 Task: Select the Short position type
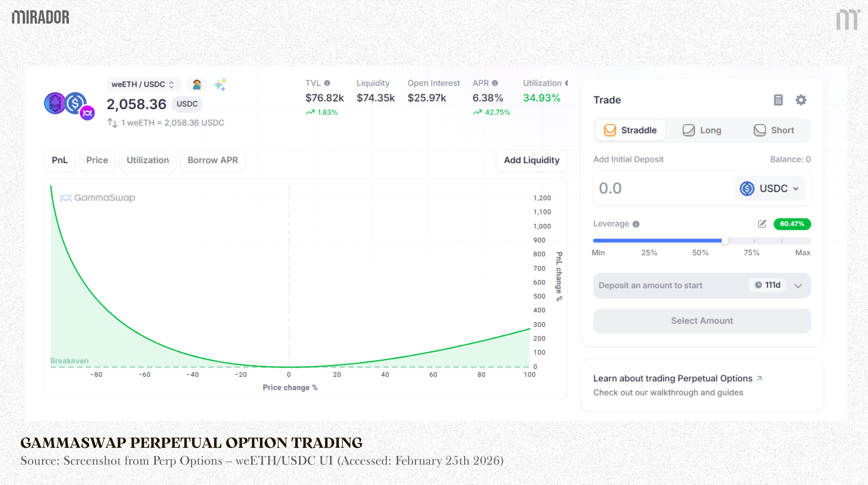coord(774,130)
